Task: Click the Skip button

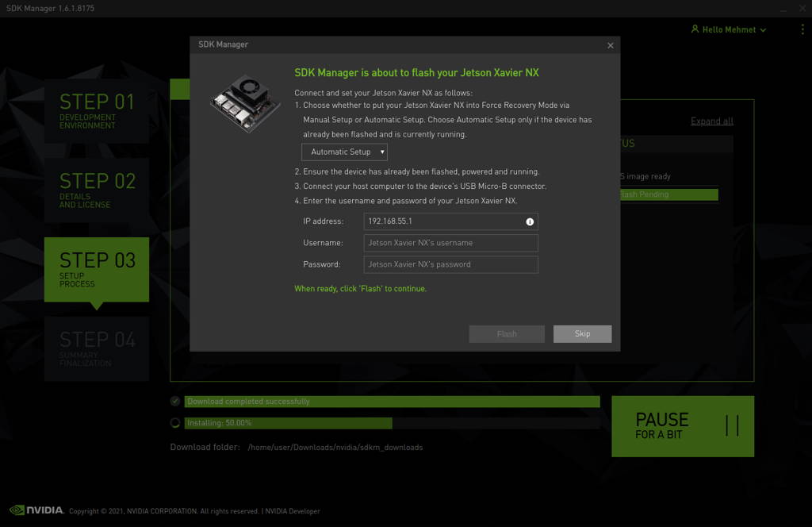Action: (582, 333)
